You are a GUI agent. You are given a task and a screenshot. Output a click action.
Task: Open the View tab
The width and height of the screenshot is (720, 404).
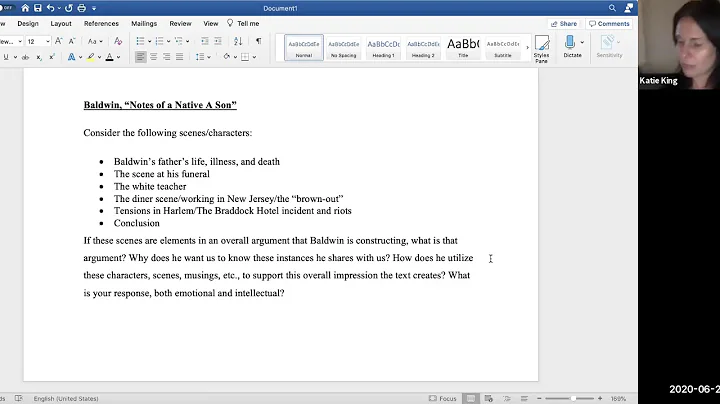pos(211,23)
